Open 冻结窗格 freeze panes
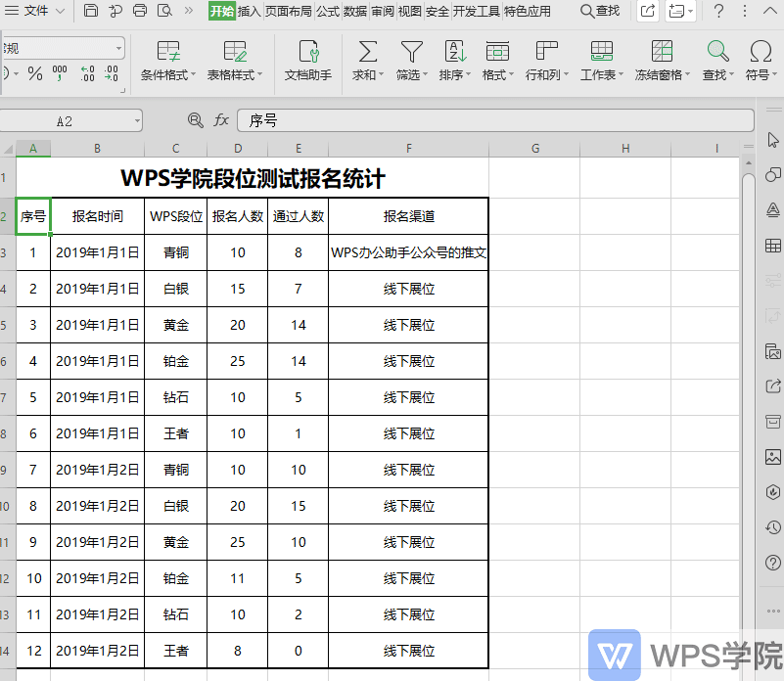The image size is (784, 681). click(662, 61)
